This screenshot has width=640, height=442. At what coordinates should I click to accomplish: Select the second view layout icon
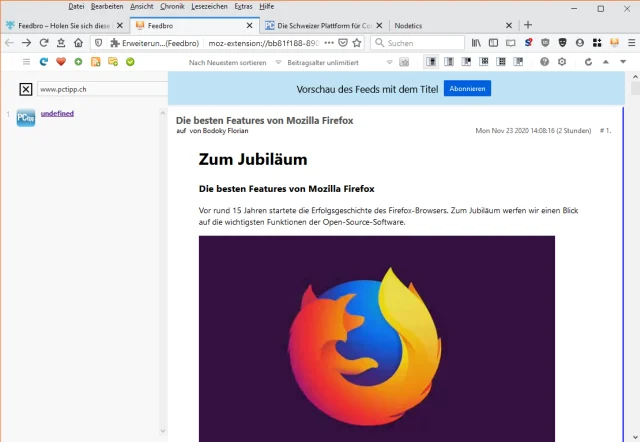(449, 62)
